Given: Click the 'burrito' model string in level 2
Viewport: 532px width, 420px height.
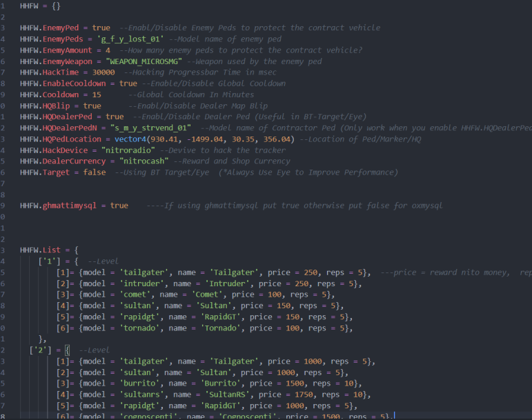Looking at the screenshot, I should pos(139,383).
